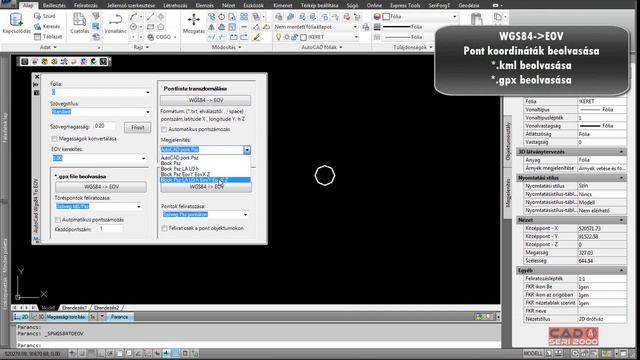Viewport: 640px width, 360px height.
Task: Switch to the Elemzés ribbon tab
Action: [x=204, y=5]
